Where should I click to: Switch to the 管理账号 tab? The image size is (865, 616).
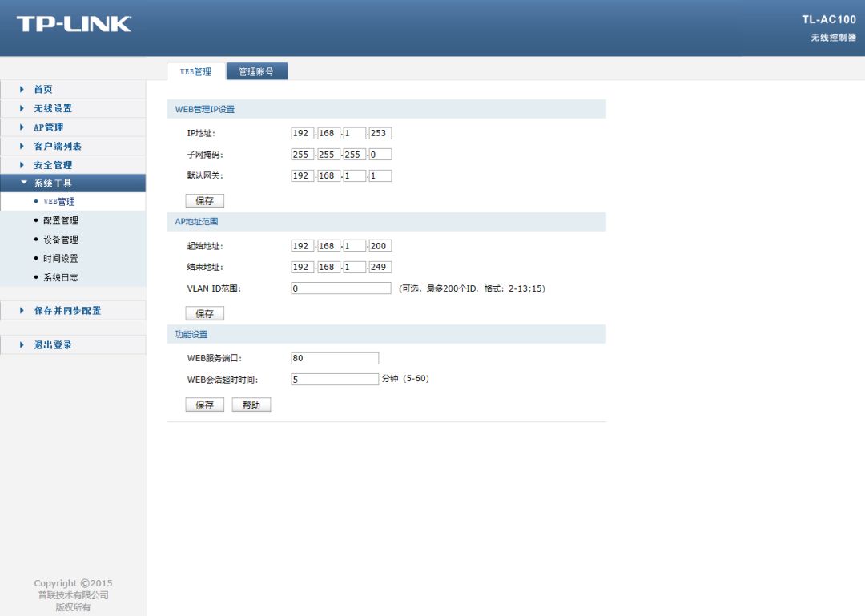[x=255, y=70]
